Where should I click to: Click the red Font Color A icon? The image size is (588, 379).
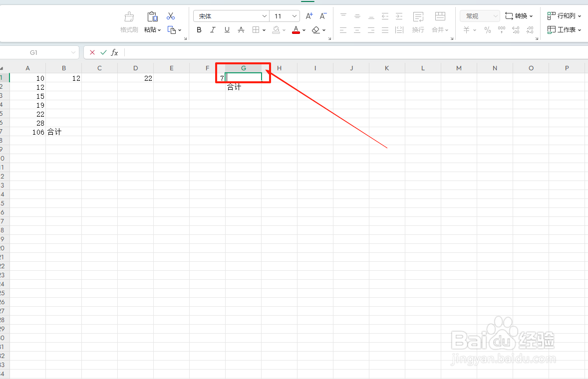(296, 29)
